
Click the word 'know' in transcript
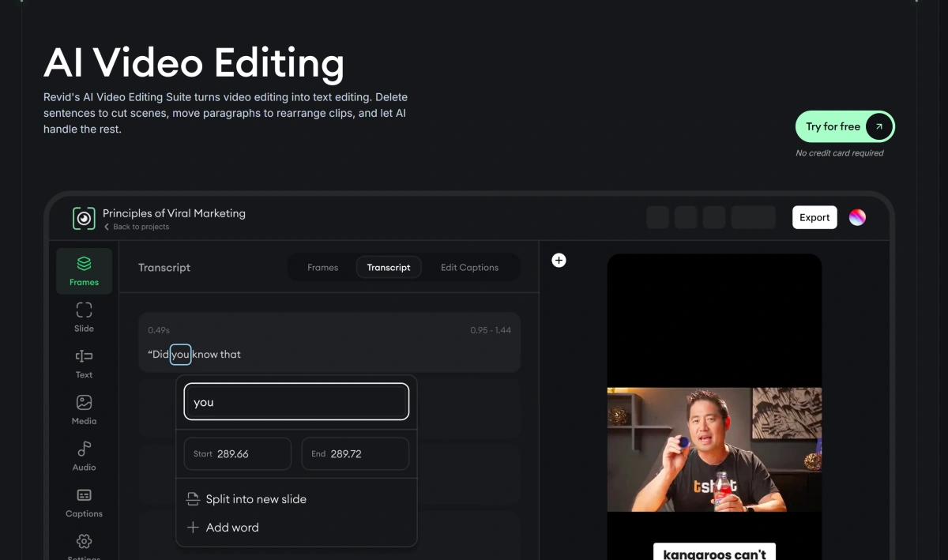click(x=205, y=355)
